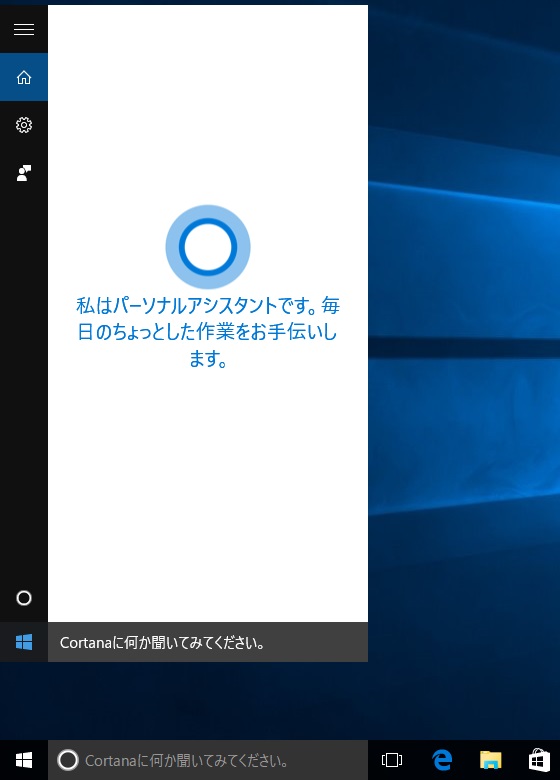Viewport: 560px width, 780px height.
Task: Click the blue Windows logo in Cortana sidebar
Action: tap(24, 642)
